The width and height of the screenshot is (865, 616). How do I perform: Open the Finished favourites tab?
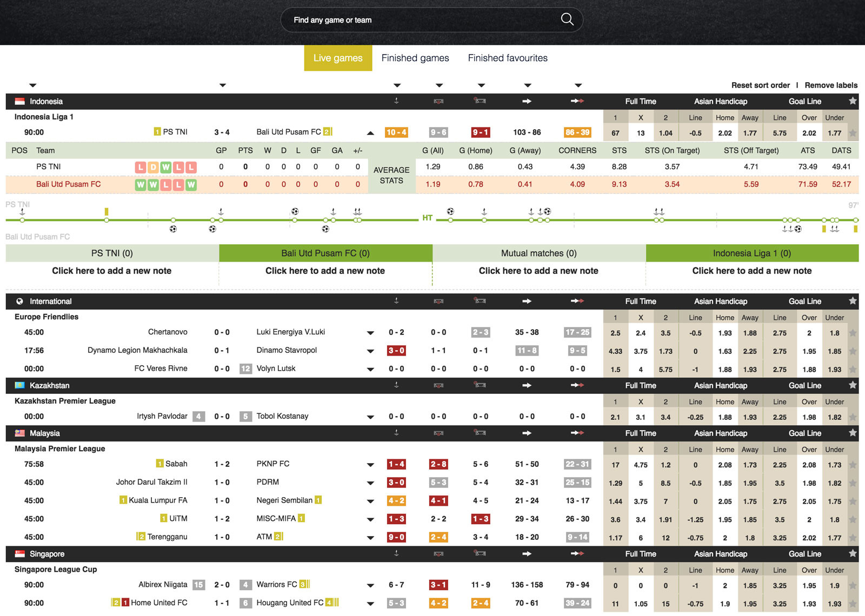[508, 58]
